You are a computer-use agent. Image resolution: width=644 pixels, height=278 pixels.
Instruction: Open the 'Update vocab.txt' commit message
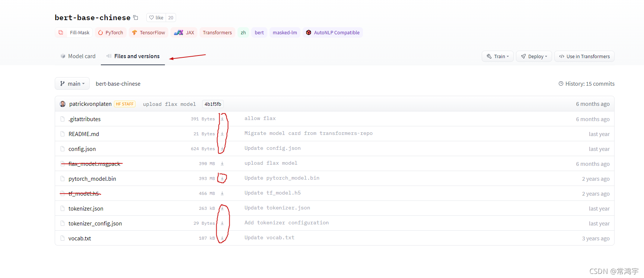270,238
